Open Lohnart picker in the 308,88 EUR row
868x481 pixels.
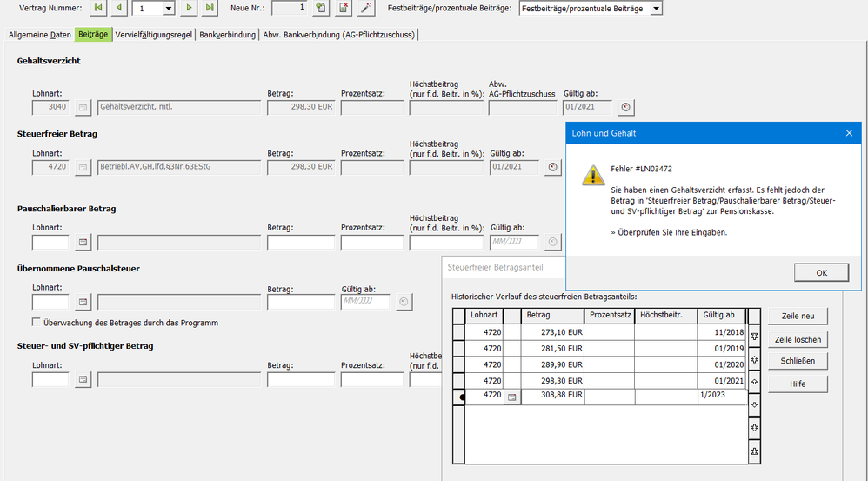(512, 397)
